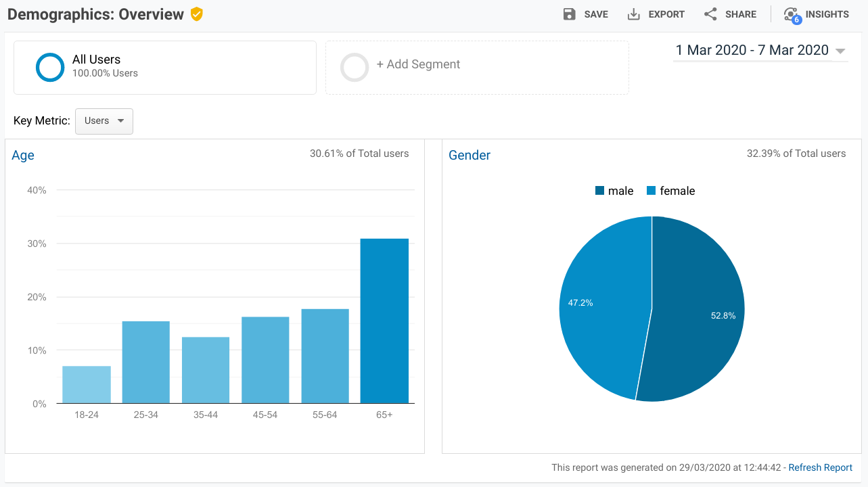Expand the date range dropdown arrow
Viewport: 868px width, 487px height.
(840, 51)
